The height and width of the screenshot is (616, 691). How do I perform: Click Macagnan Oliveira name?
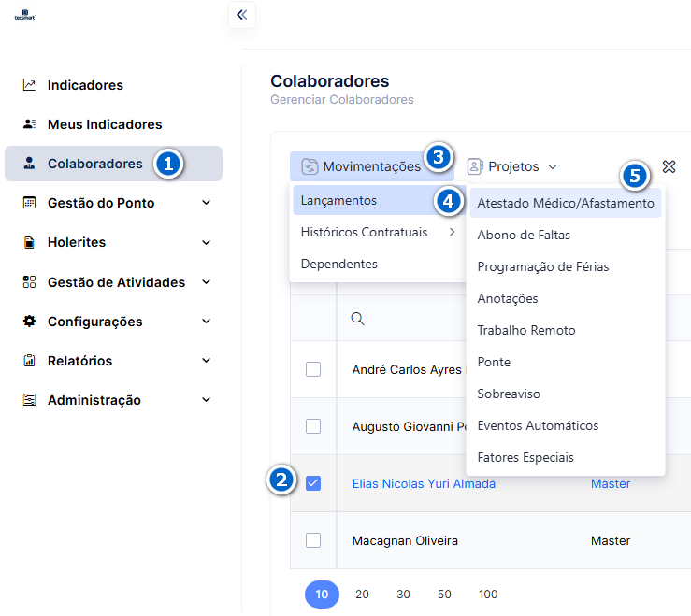point(405,540)
